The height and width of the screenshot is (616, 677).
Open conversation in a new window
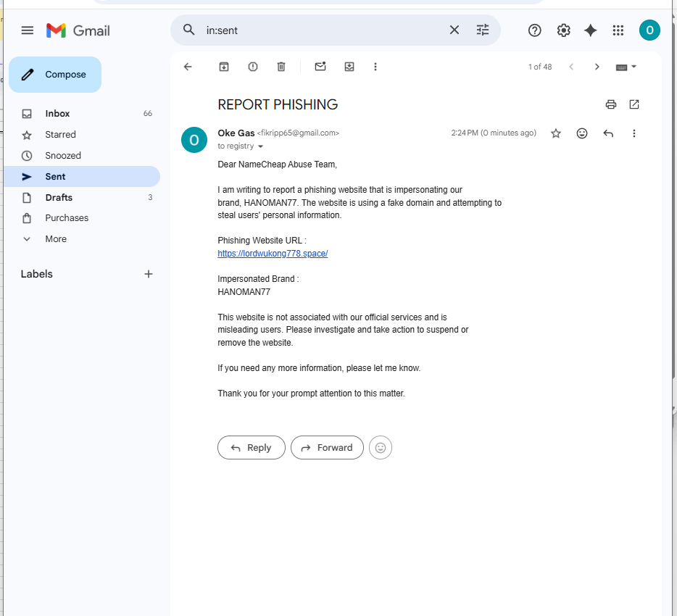pyautogui.click(x=634, y=104)
